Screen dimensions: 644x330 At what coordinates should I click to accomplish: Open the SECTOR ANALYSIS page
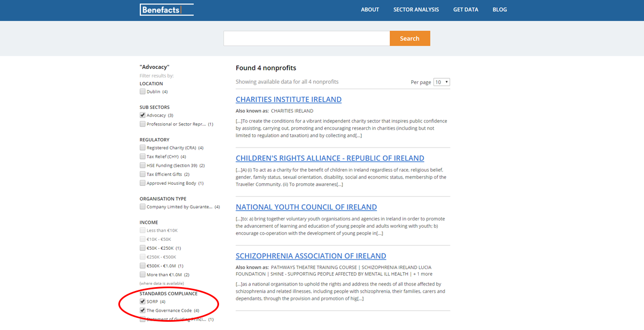tap(416, 9)
